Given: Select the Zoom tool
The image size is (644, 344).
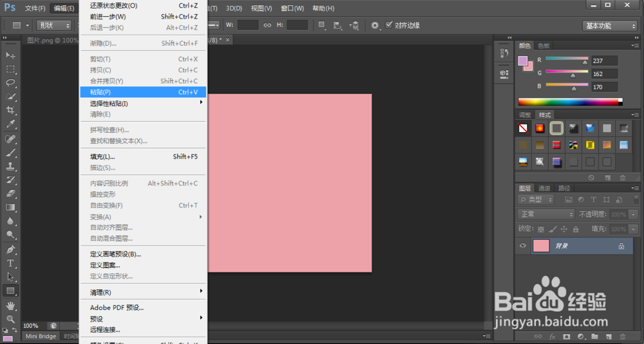Looking at the screenshot, I should (x=10, y=320).
